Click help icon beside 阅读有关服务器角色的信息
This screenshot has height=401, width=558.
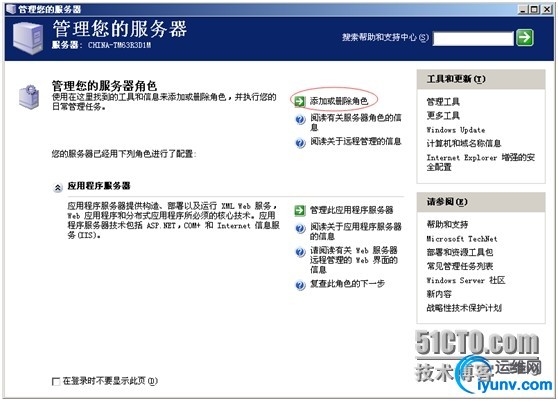tap(300, 119)
